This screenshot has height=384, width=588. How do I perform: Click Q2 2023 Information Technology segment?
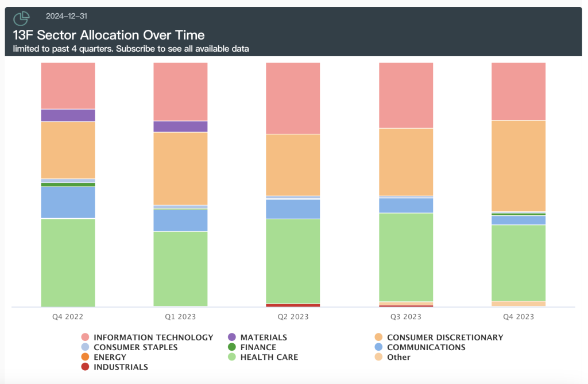tap(293, 98)
